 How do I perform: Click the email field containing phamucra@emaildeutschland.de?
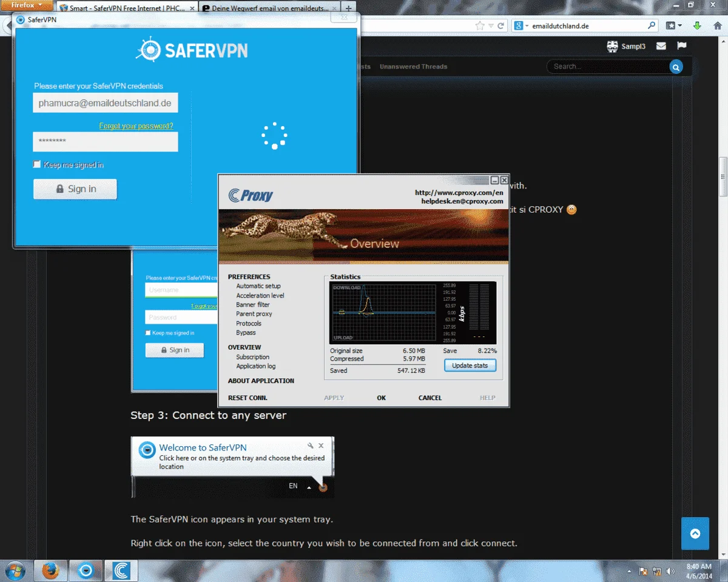point(106,103)
